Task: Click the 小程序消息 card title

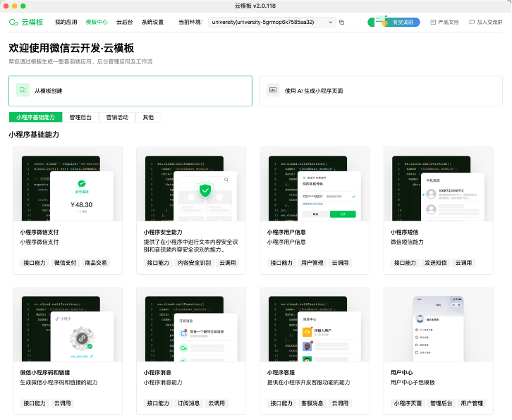Action: [157, 372]
